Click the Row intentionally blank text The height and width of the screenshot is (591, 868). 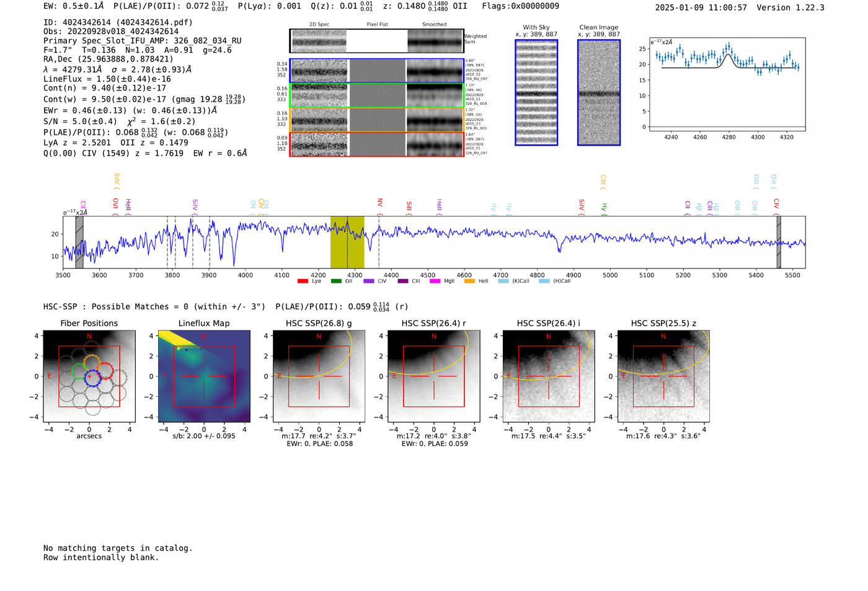coord(101,558)
